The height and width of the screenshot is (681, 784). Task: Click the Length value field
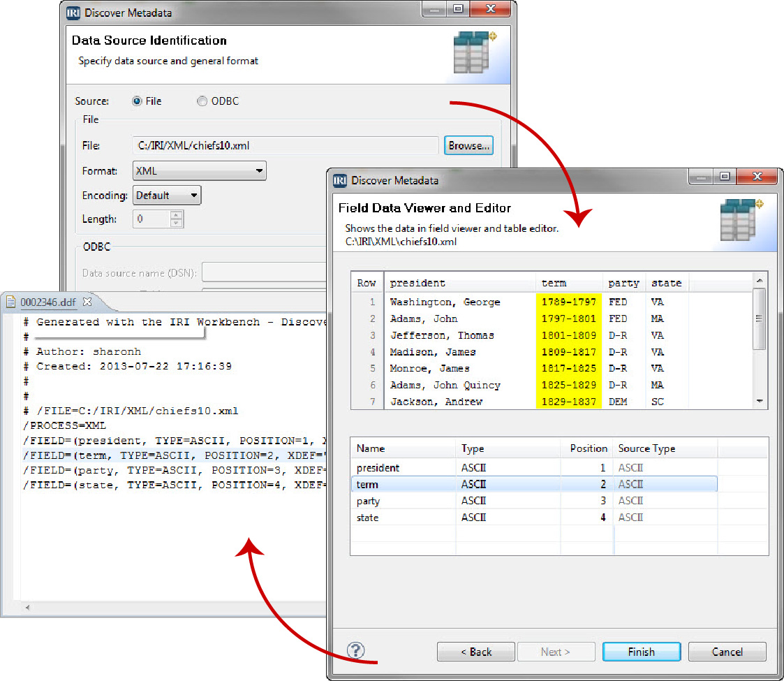pyautogui.click(x=152, y=219)
